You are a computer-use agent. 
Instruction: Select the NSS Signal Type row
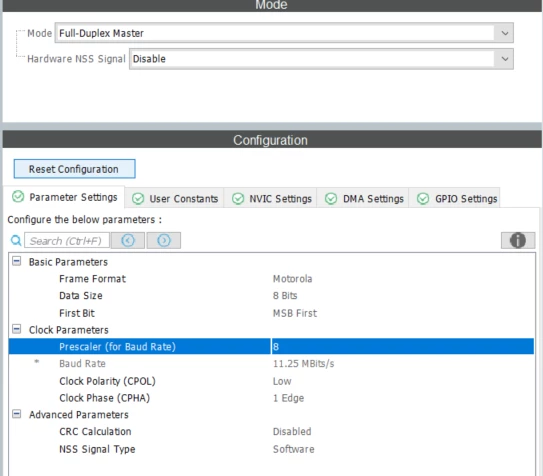[x=271, y=449]
